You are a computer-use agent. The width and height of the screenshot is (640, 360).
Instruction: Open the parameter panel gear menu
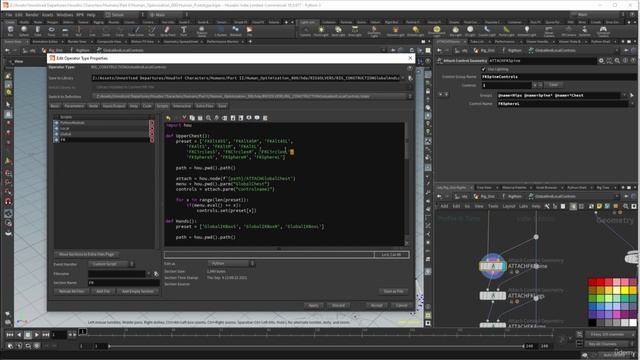[x=601, y=61]
